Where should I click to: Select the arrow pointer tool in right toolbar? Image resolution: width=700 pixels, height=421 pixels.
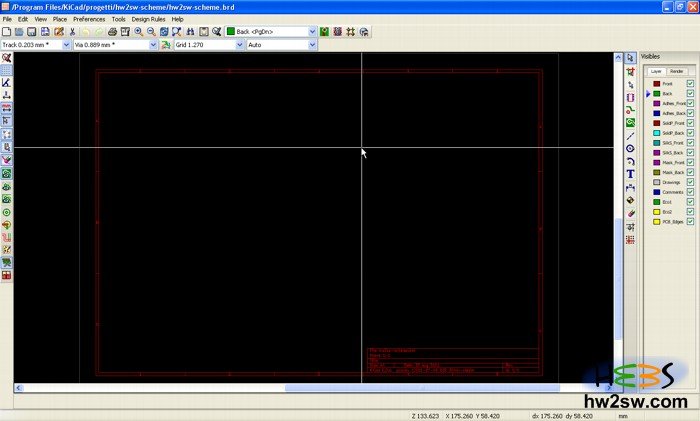point(630,58)
